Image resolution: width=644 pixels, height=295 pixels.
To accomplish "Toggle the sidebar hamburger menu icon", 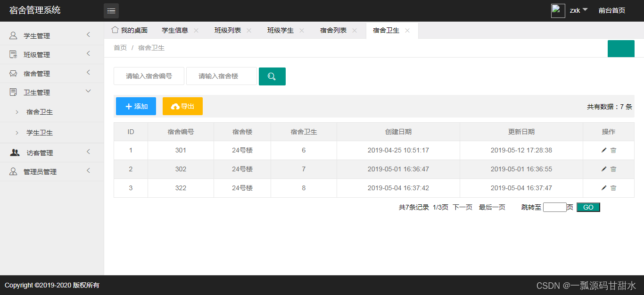I will point(111,11).
